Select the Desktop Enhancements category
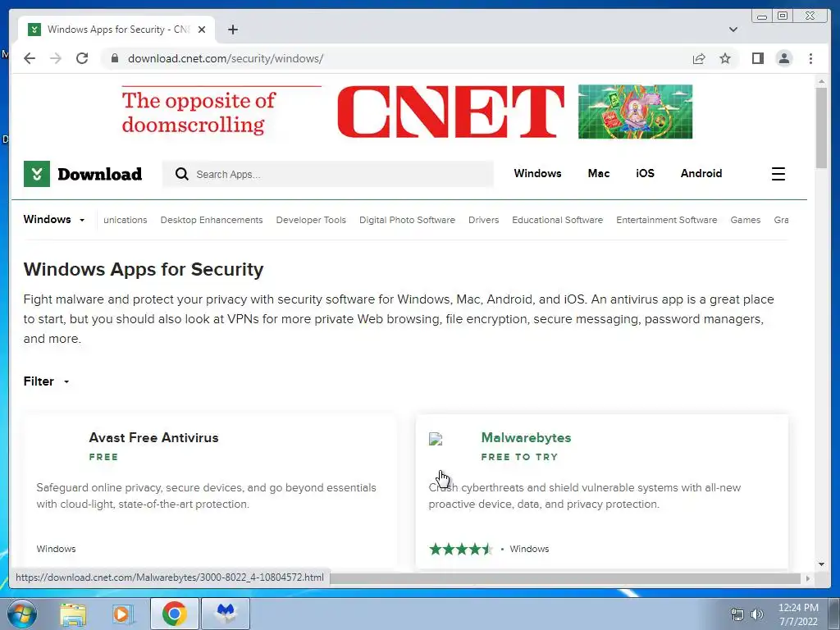 click(212, 220)
